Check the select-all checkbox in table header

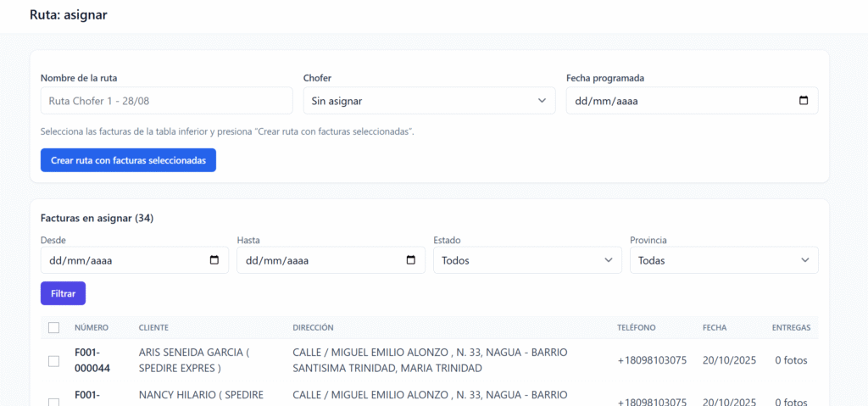(54, 328)
